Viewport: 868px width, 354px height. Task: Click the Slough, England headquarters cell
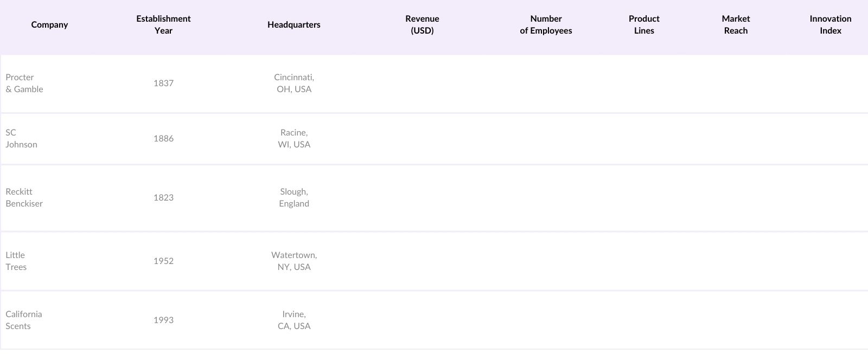294,198
